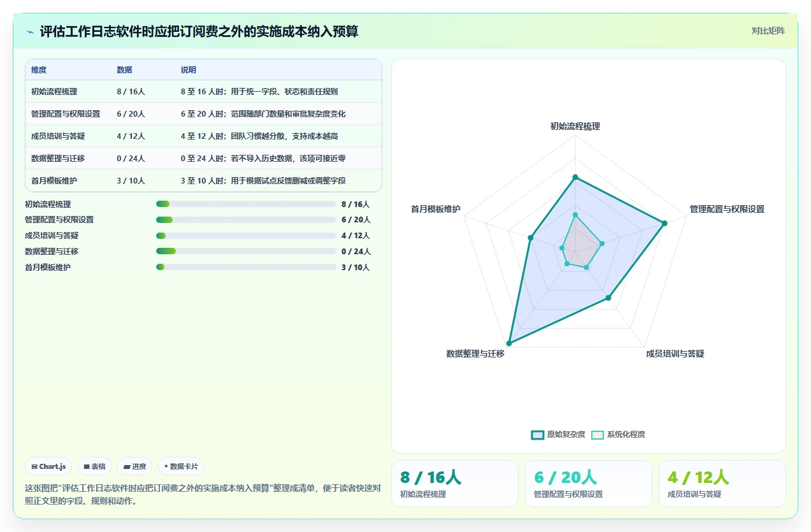This screenshot has width=811, height=532.
Task: Click the 原始复杂度 data point on the 初始流程梳理 axis
Action: tap(575, 177)
